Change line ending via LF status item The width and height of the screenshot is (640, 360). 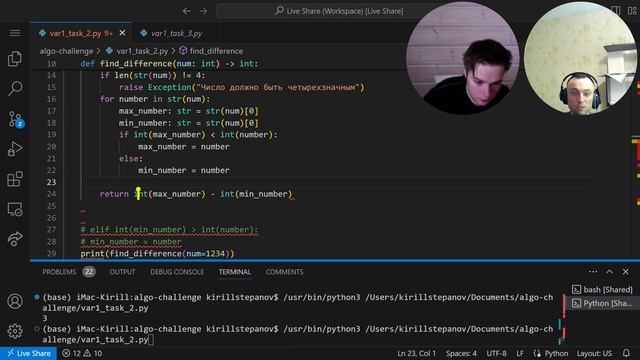(520, 353)
